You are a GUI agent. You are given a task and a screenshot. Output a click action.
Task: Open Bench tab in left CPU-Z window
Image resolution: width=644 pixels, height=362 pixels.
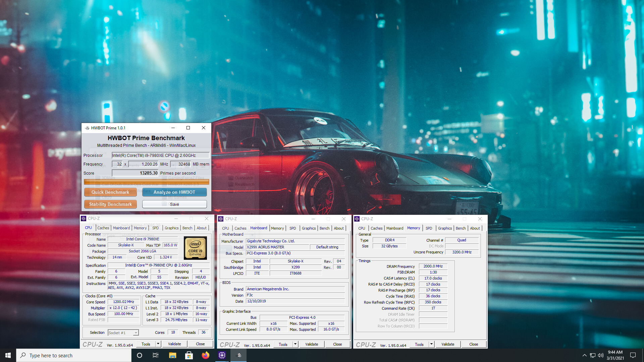[x=187, y=228]
